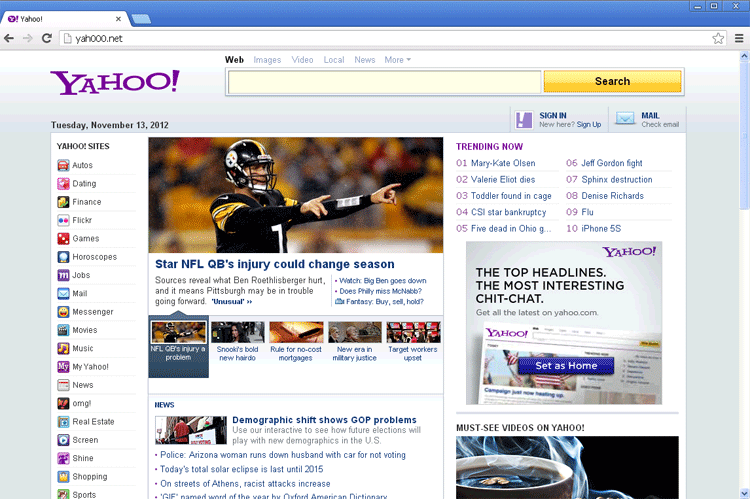Screen dimensions: 750x499
Task: Click inside the Yahoo search text box
Action: (384, 82)
